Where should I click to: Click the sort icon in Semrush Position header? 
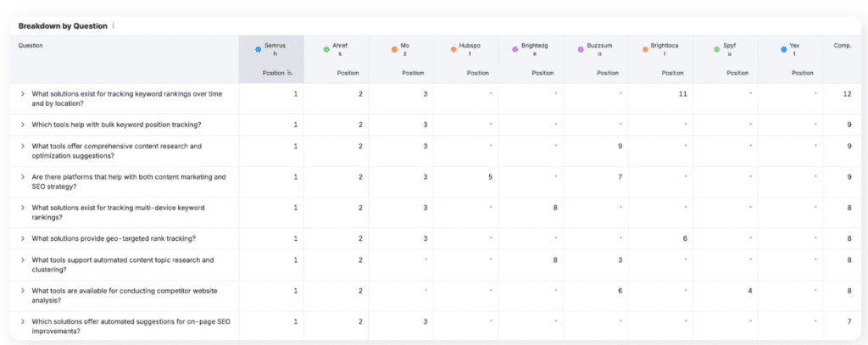point(291,73)
